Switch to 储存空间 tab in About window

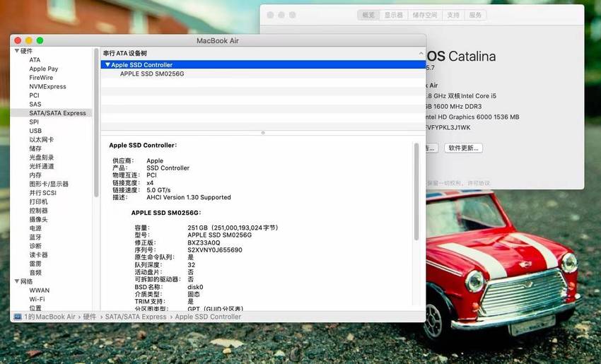point(425,15)
